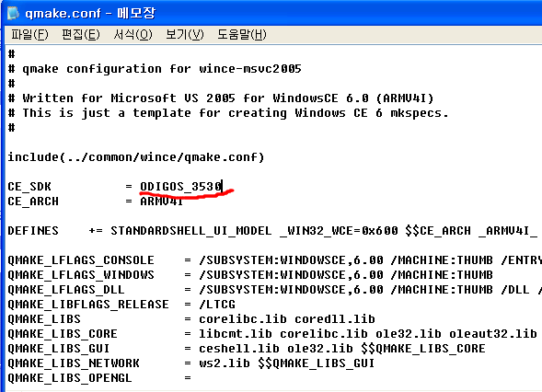Click /SUBSYSTEM:WINDOWSCE,6.00 in the LFLAGS_CONSOLE line

coord(291,259)
